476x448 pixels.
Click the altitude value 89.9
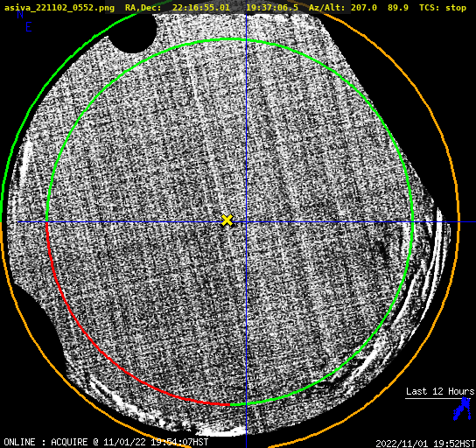(x=397, y=7)
